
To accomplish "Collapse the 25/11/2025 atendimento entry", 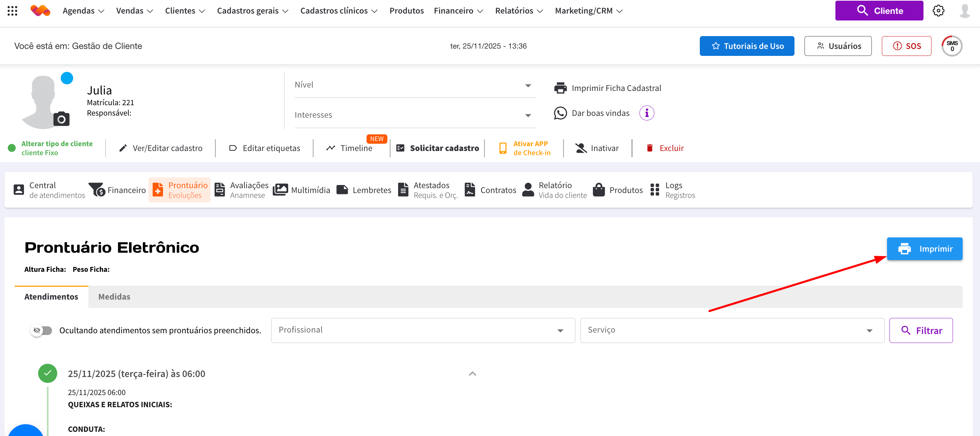I will click(472, 374).
